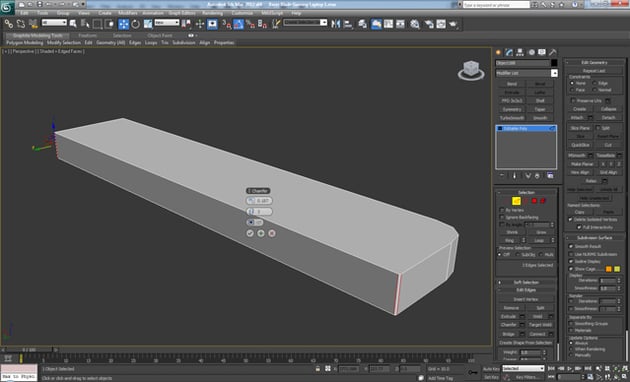
Task: Select the Edge constraint radio button
Action: click(x=595, y=83)
